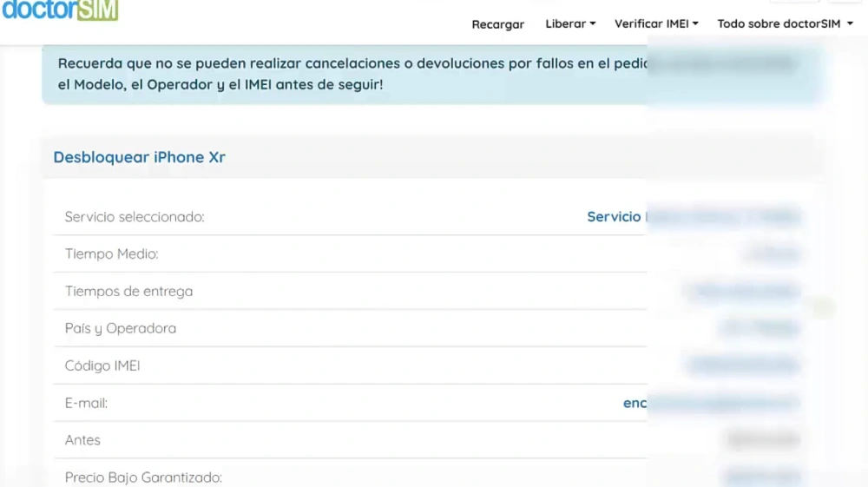Viewport: 868px width, 487px height.
Task: Select the Tiempo Medio row label
Action: 111,254
